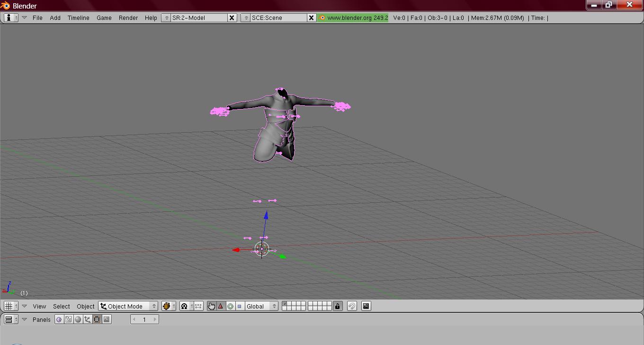The height and width of the screenshot is (345, 644).
Task: Open the Select menu in 3D view header
Action: 61,306
